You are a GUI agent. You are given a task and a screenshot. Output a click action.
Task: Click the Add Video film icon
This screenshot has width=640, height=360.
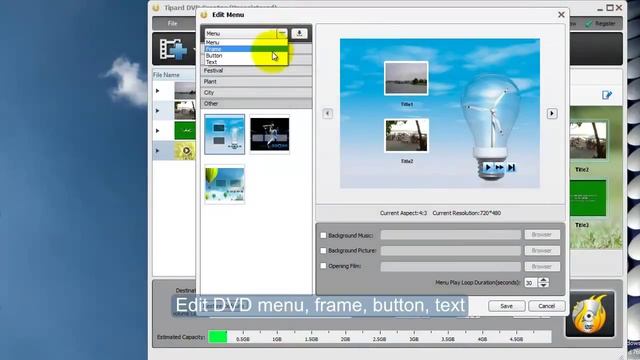(173, 49)
